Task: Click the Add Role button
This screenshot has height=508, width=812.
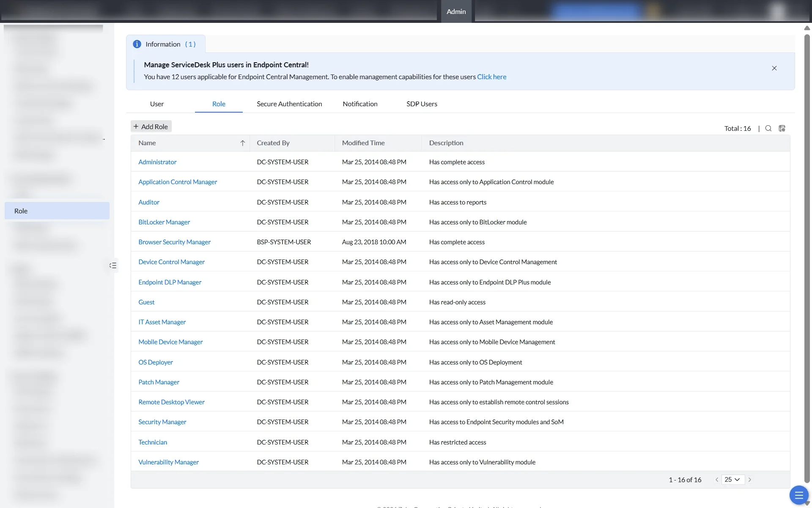Action: pyautogui.click(x=151, y=127)
